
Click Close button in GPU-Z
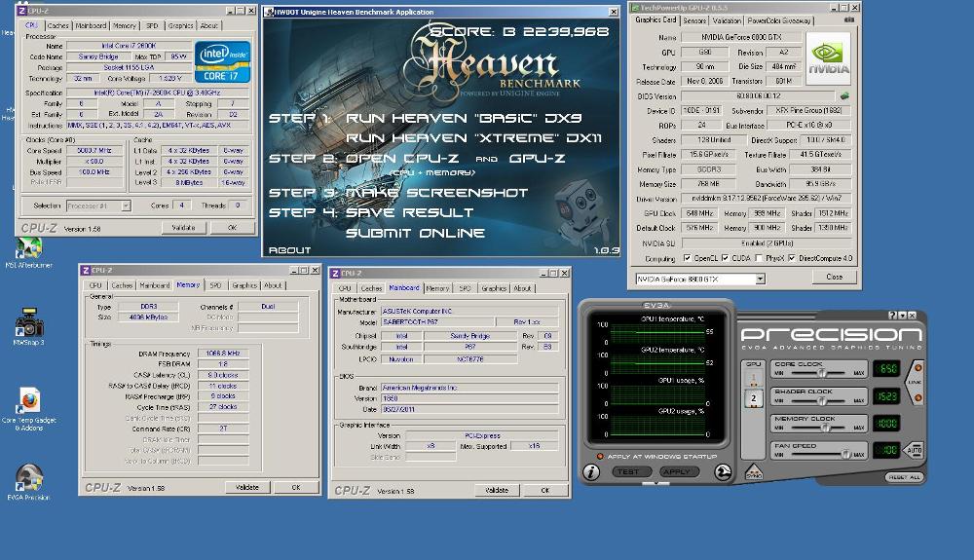[835, 277]
